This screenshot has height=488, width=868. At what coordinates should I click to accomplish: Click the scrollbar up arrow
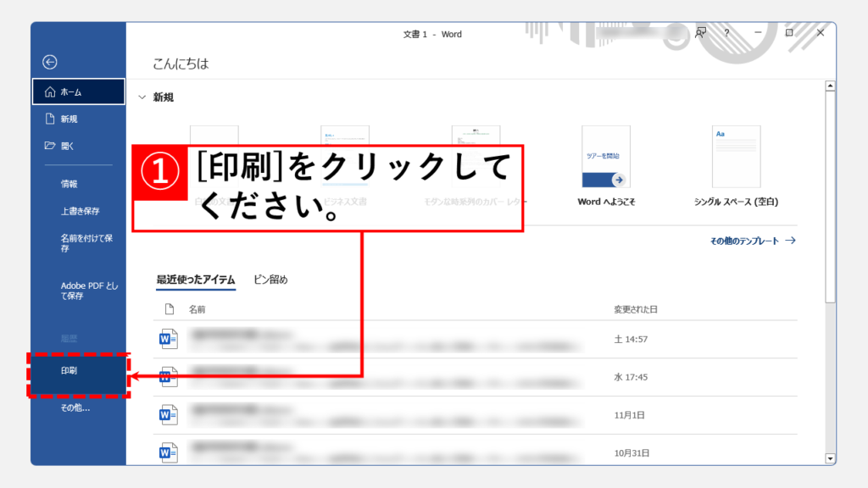pos(830,86)
